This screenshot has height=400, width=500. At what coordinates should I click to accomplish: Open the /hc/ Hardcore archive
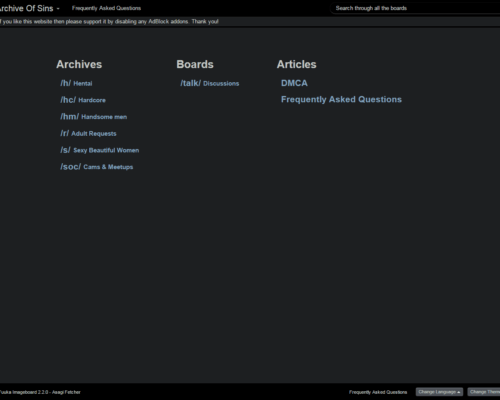click(x=83, y=100)
